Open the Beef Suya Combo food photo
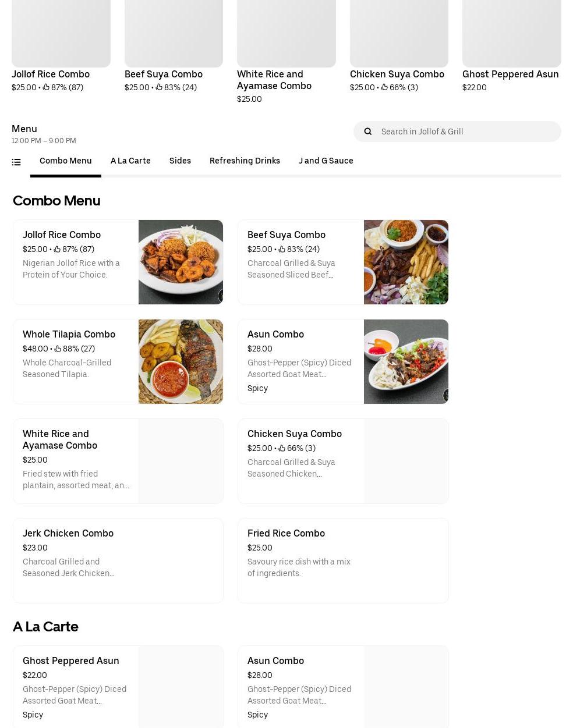The image size is (573, 728). coord(406,262)
